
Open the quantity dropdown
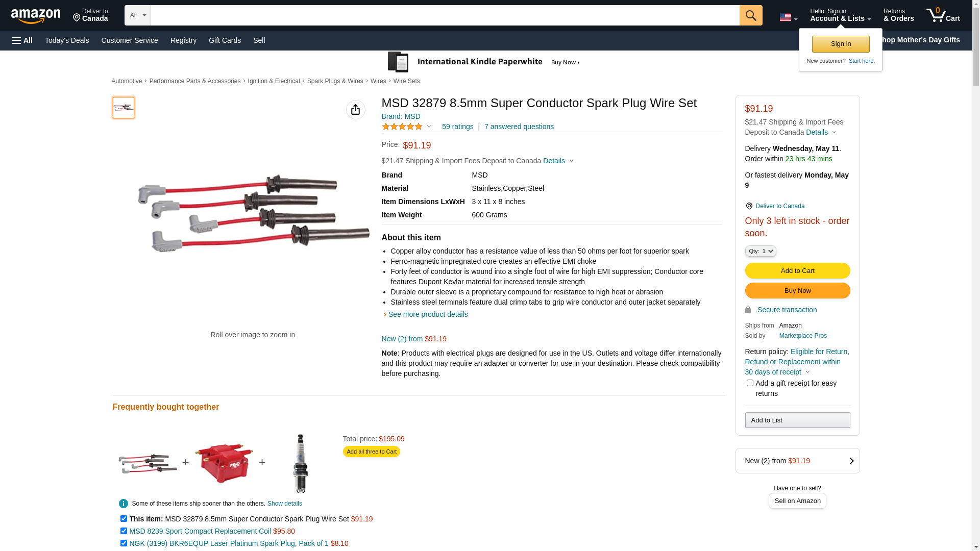tap(761, 251)
